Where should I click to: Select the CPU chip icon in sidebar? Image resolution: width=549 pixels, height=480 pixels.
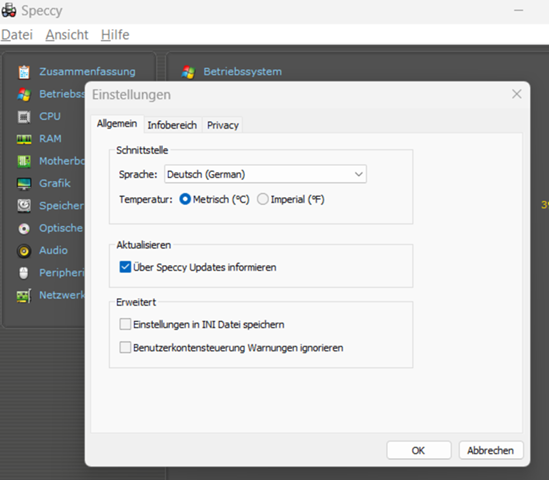pyautogui.click(x=24, y=117)
